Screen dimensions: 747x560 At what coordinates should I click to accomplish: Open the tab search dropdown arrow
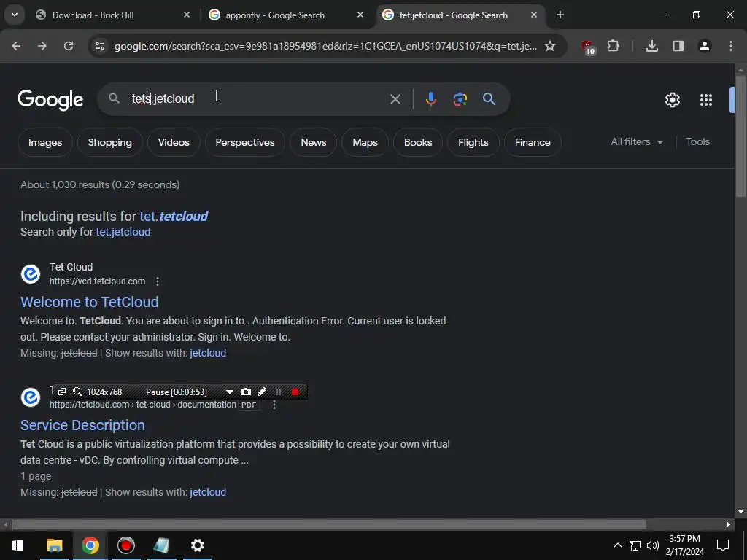click(15, 15)
